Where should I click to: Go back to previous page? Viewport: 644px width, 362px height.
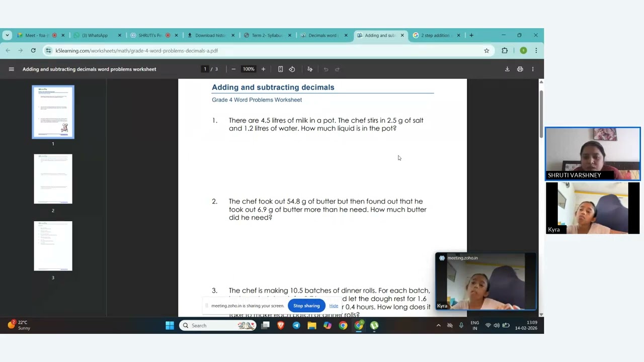tap(8, 51)
